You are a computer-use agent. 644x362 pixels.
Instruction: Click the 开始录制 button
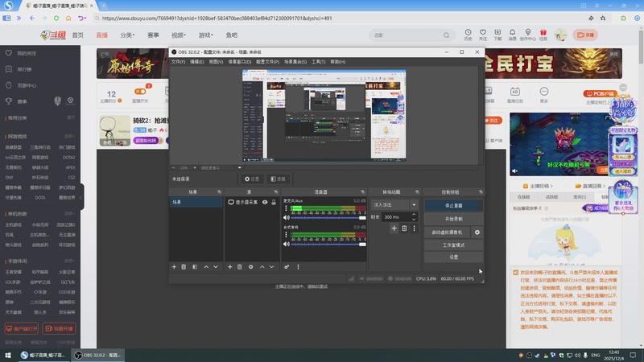[x=453, y=218]
